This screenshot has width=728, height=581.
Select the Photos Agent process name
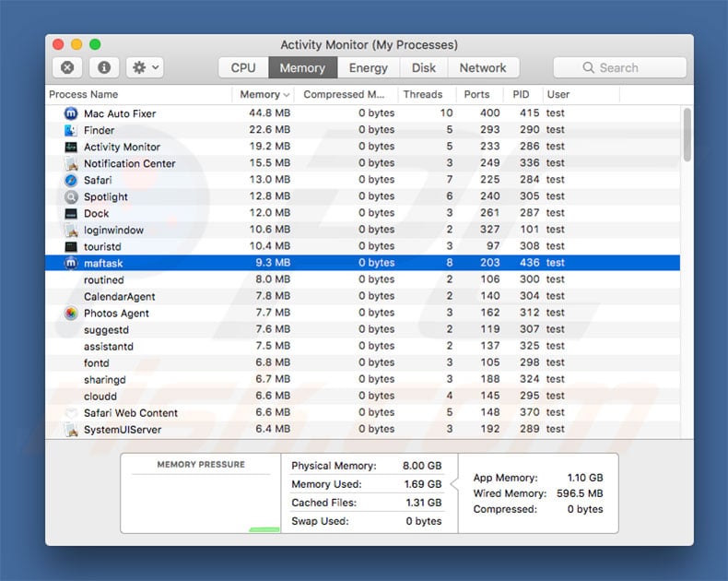116,314
